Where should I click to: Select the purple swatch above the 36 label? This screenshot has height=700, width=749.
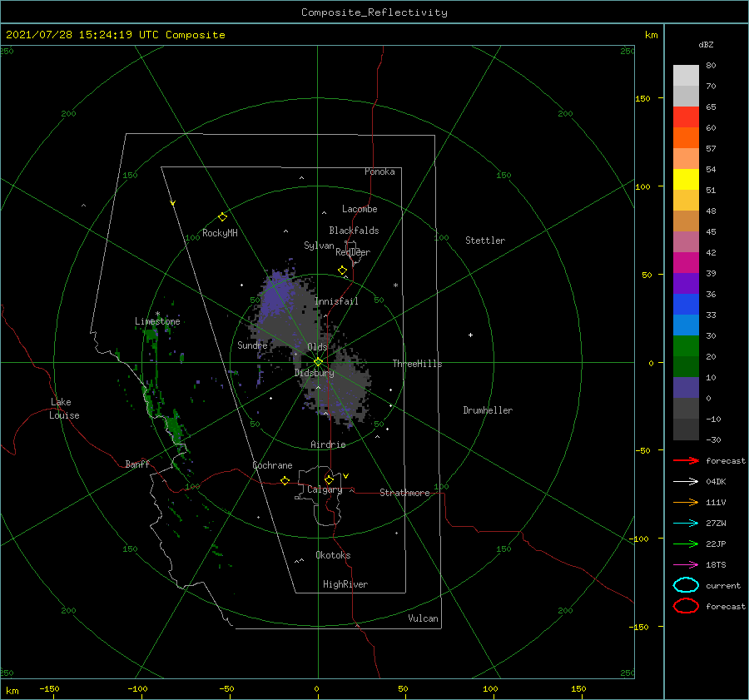(686, 283)
